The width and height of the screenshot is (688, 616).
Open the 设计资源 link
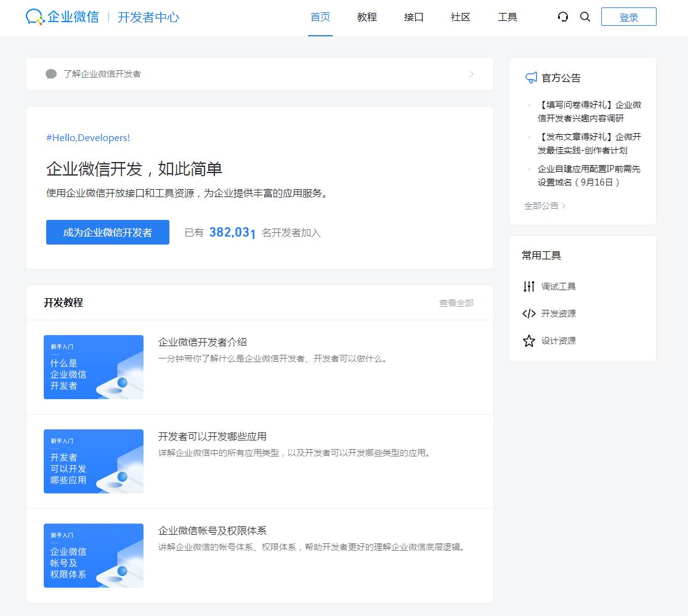tap(558, 341)
